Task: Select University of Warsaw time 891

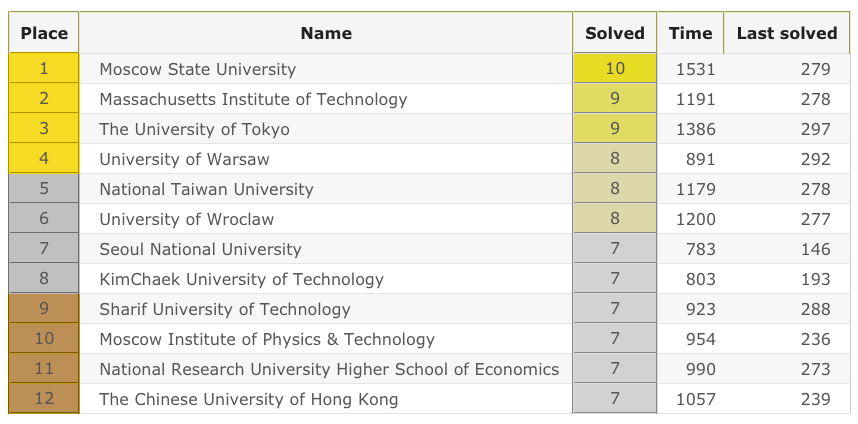Action: tap(697, 159)
